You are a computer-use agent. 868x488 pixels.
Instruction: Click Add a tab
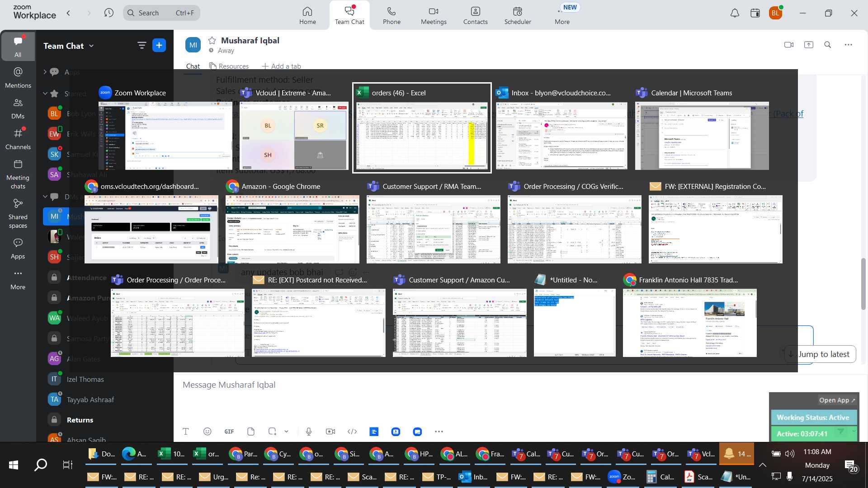coord(281,66)
